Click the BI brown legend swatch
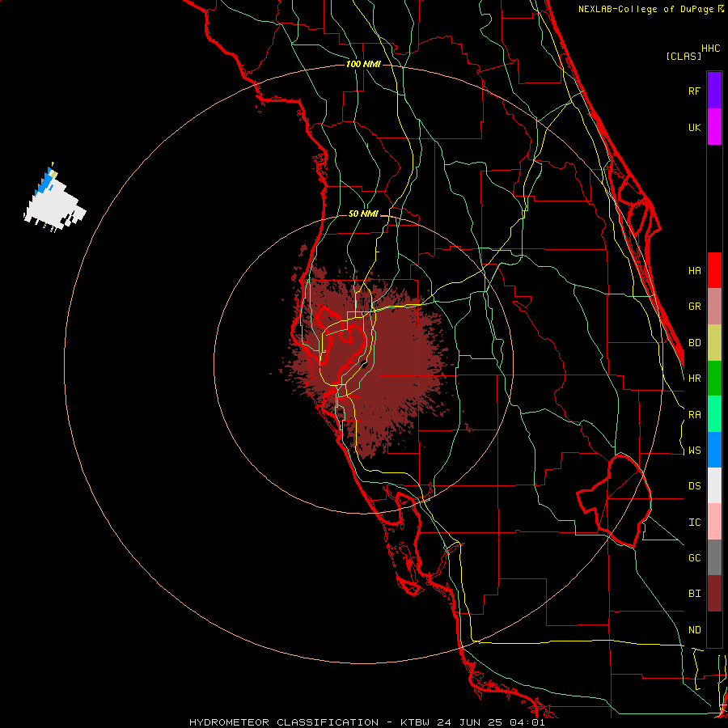 coord(714,594)
